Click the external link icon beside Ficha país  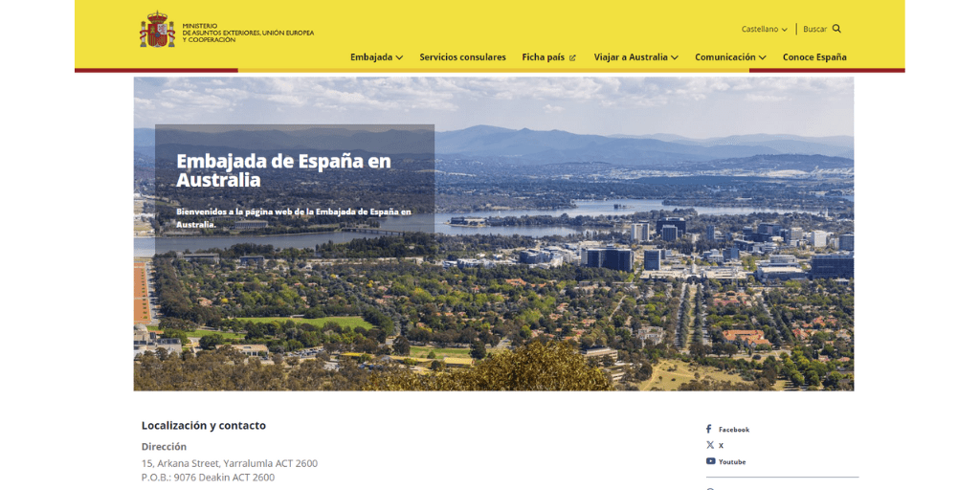pos(572,57)
